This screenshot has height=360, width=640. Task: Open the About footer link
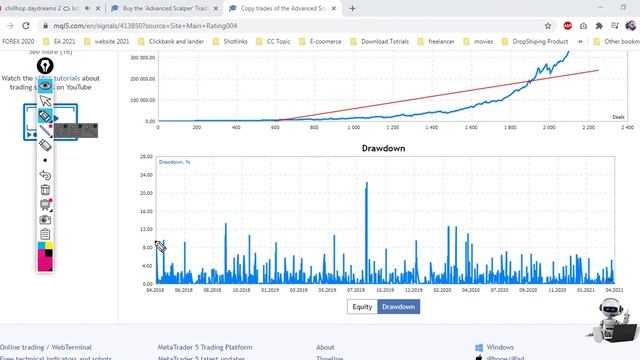tap(325, 347)
